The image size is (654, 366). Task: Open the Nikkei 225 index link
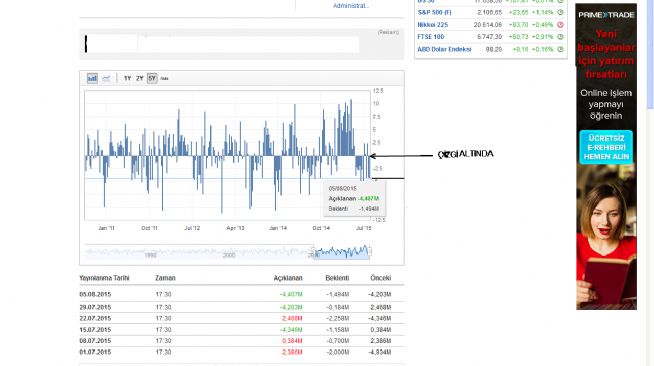click(433, 25)
